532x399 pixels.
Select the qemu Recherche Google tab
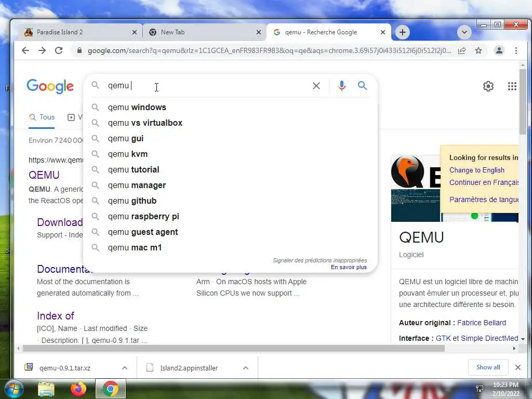(x=328, y=32)
